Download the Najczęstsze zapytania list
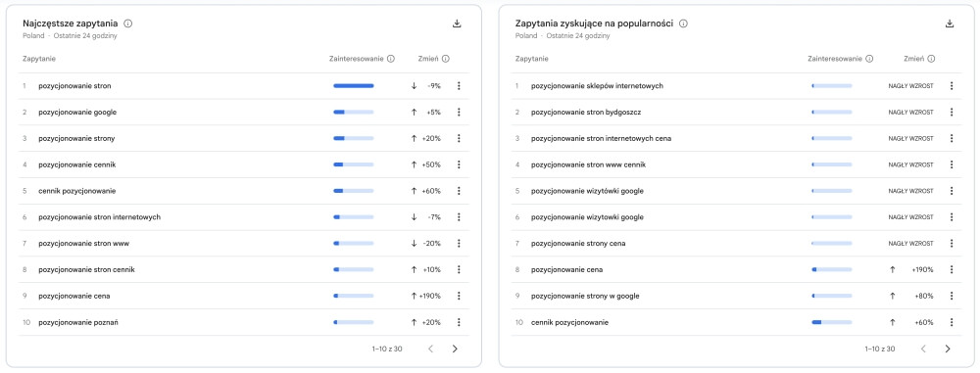Viewport: 980px width, 373px height. [457, 23]
